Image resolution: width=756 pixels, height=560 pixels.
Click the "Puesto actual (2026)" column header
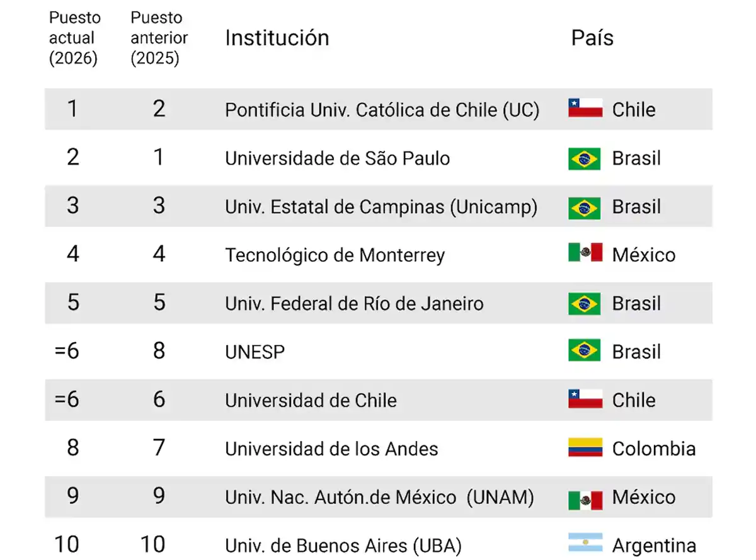pos(74,38)
